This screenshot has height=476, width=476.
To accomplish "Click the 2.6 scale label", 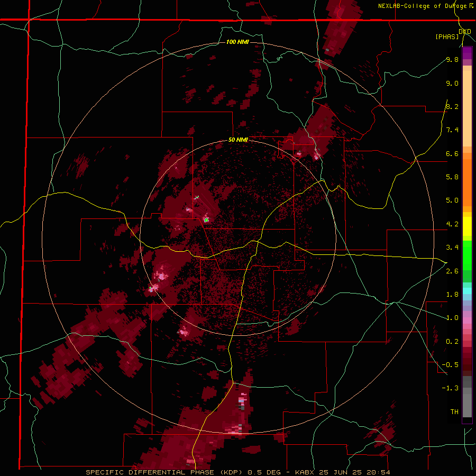I will (452, 271).
